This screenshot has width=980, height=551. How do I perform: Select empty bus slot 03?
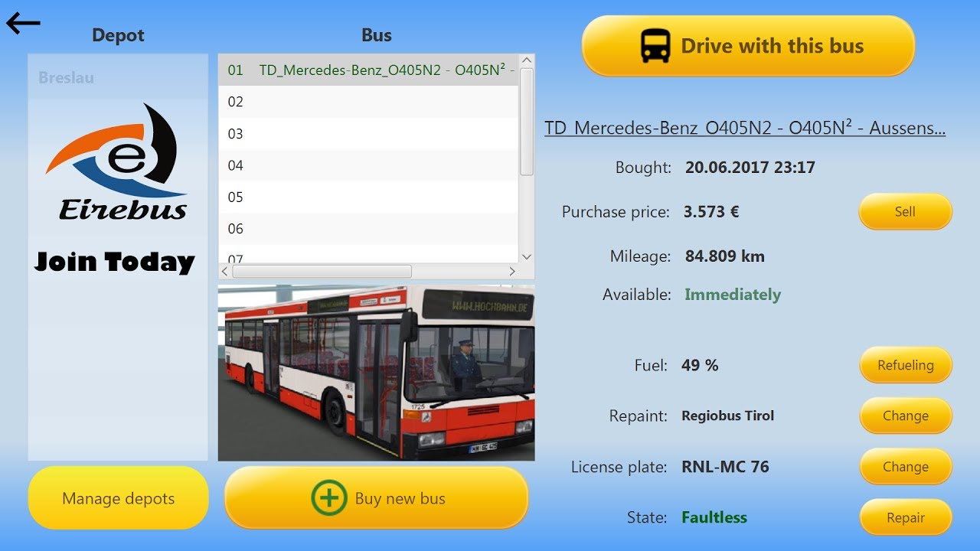(368, 133)
